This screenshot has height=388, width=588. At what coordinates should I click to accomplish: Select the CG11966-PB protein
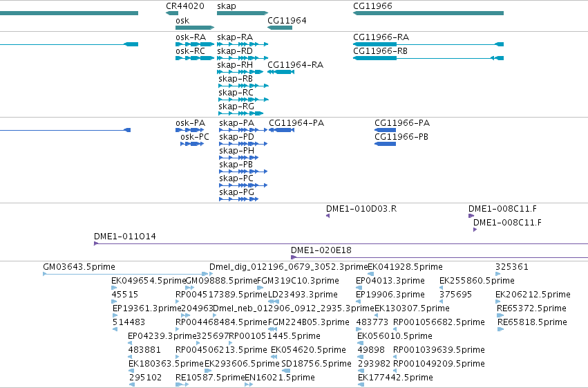pyautogui.click(x=385, y=144)
